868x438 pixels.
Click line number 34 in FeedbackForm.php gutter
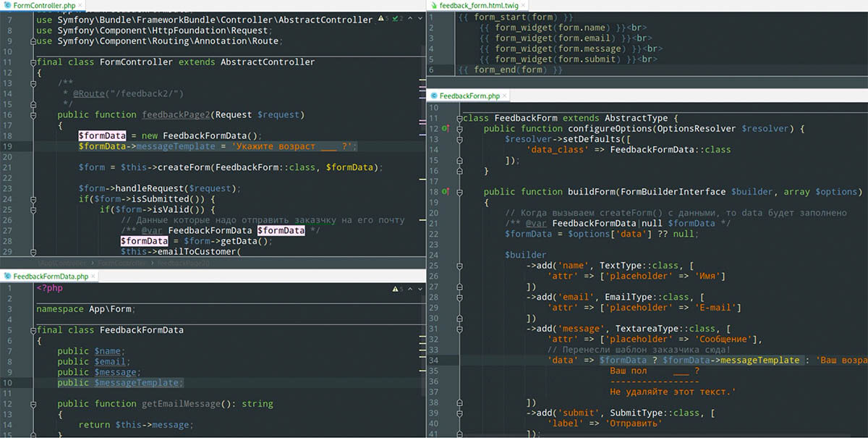[434, 360]
